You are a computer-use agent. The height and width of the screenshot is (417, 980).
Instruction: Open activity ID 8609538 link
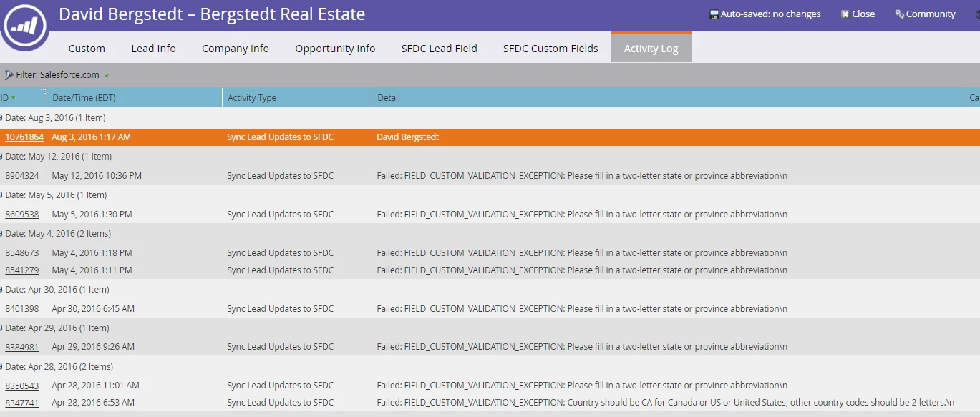[22, 215]
